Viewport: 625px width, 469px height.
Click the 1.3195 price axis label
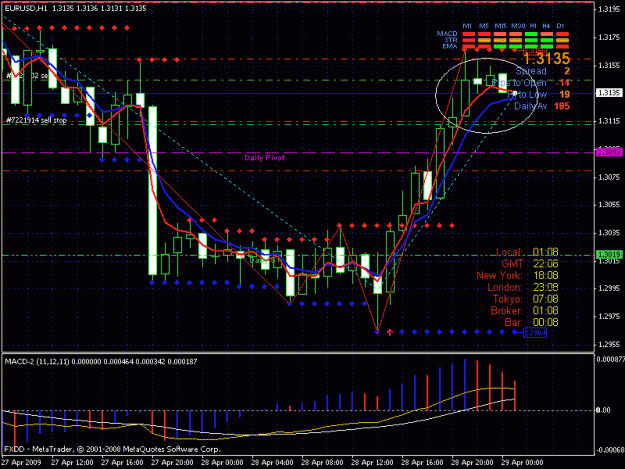click(x=609, y=9)
